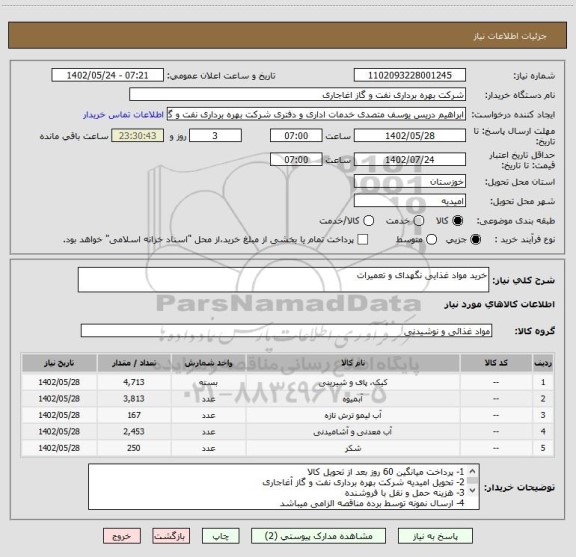Open اطلاعات تماس خریدار link

(x=123, y=115)
